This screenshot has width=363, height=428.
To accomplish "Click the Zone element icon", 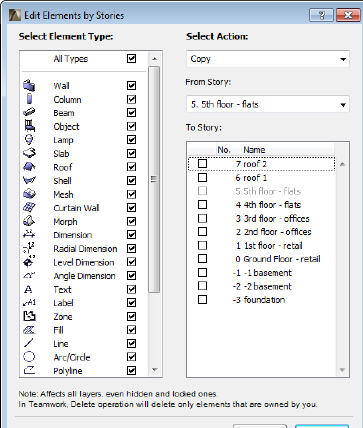I will (x=29, y=316).
